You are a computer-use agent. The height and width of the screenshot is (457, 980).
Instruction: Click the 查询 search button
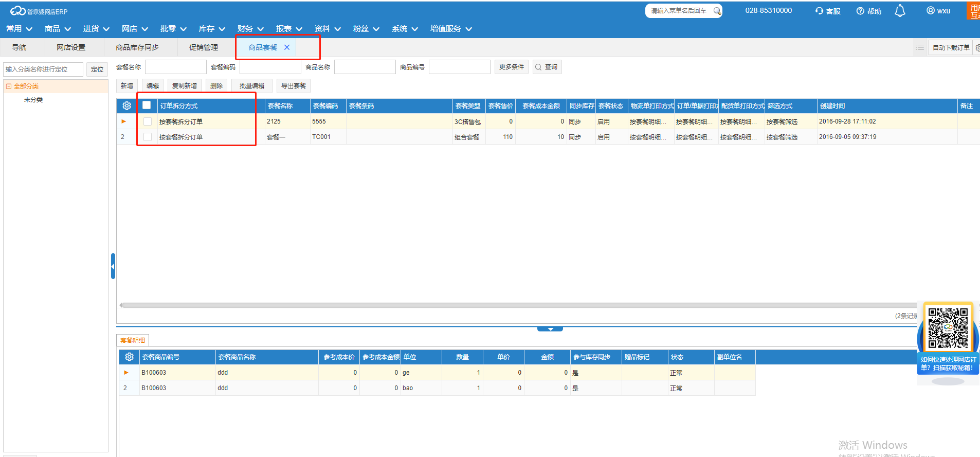tap(547, 67)
